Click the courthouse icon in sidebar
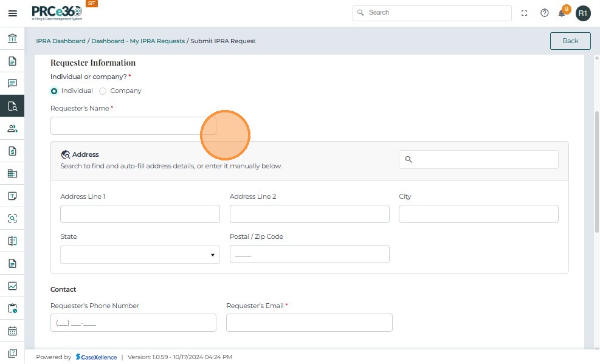This screenshot has width=600, height=364. (x=12, y=39)
